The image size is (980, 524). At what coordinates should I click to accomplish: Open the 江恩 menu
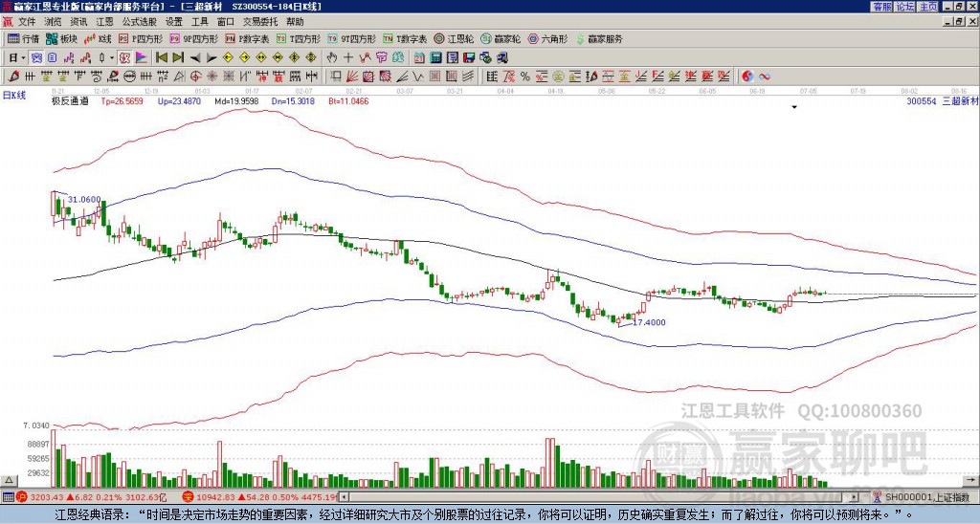coord(104,22)
